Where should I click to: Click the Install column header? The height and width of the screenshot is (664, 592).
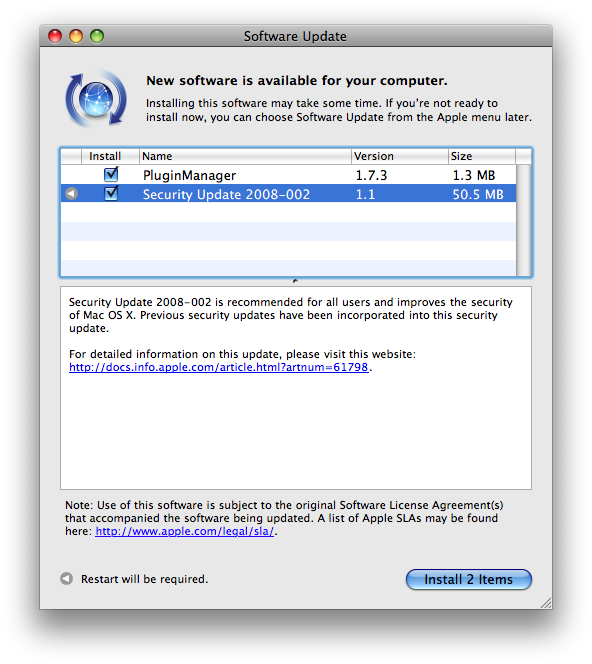[x=110, y=156]
